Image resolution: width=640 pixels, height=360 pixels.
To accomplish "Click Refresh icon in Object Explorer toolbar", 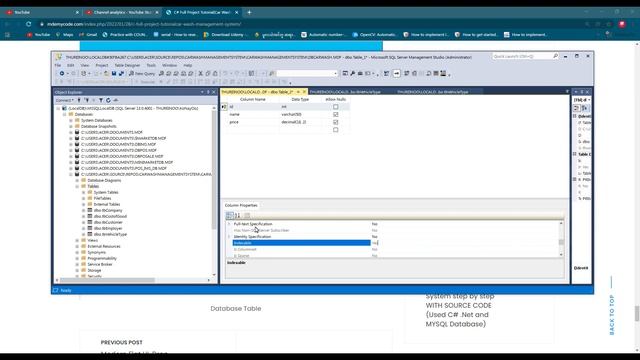I will click(x=108, y=100).
